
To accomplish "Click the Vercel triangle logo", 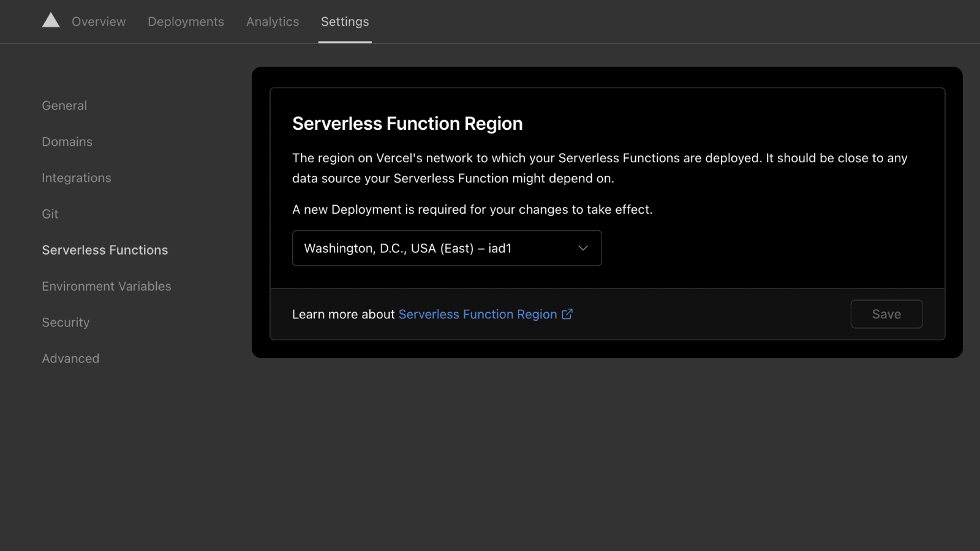I will point(51,21).
